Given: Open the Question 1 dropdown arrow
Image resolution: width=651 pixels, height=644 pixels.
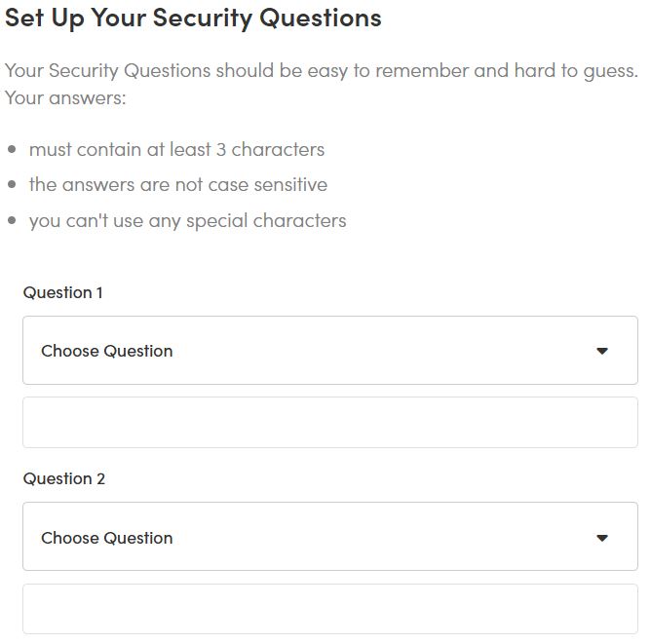Looking at the screenshot, I should tap(601, 351).
